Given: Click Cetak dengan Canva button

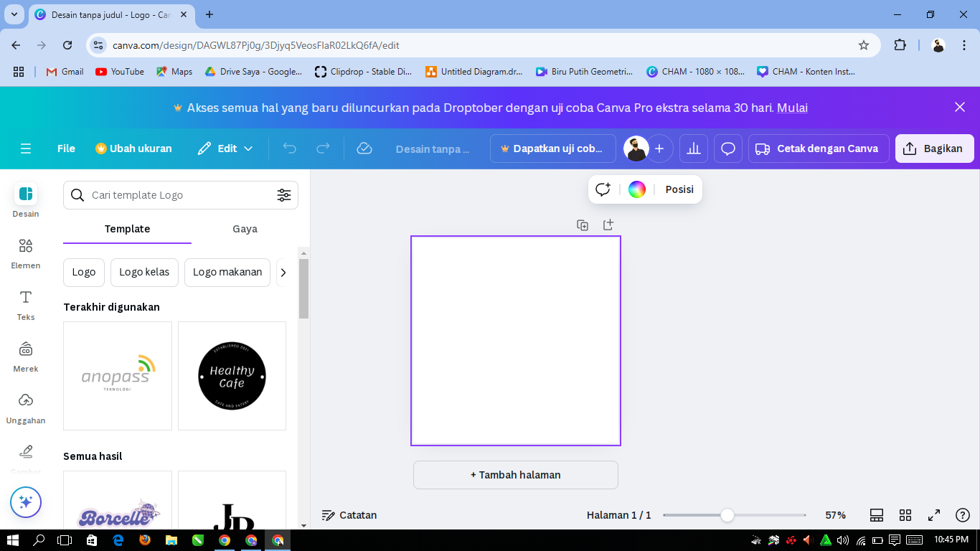Looking at the screenshot, I should click(819, 149).
